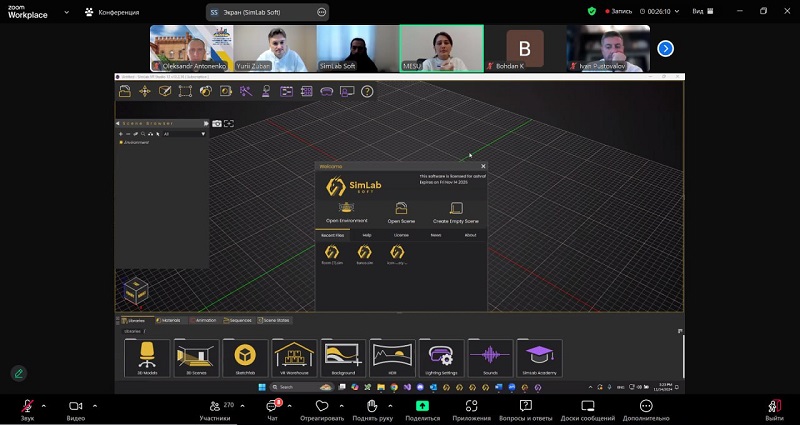The height and width of the screenshot is (425, 800).
Task: Open the third recent file thumbnail in Welcome
Action: tap(397, 255)
